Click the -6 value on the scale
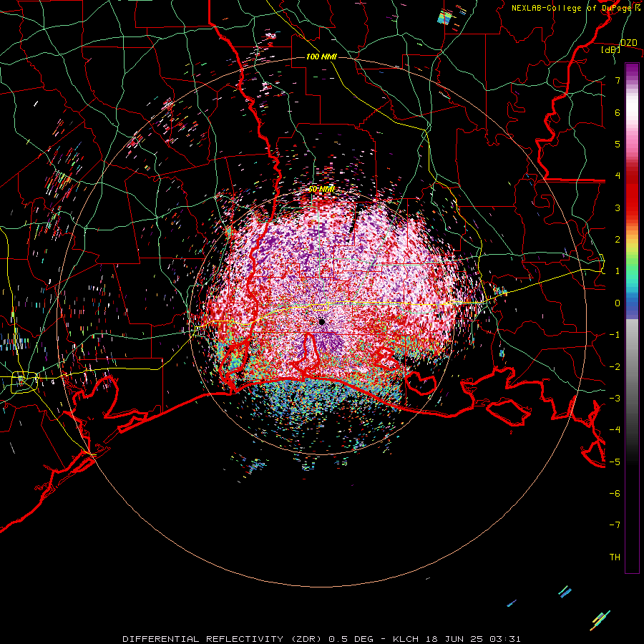 615,494
